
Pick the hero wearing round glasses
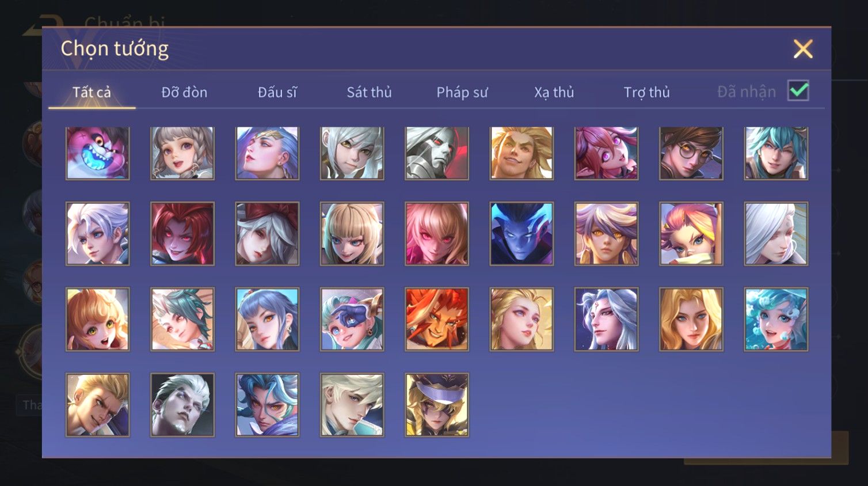(x=691, y=153)
